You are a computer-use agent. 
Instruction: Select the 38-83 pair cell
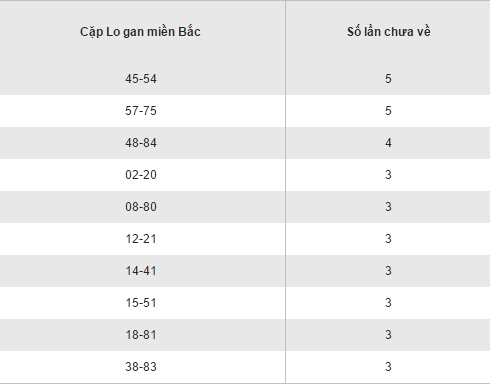click(141, 367)
